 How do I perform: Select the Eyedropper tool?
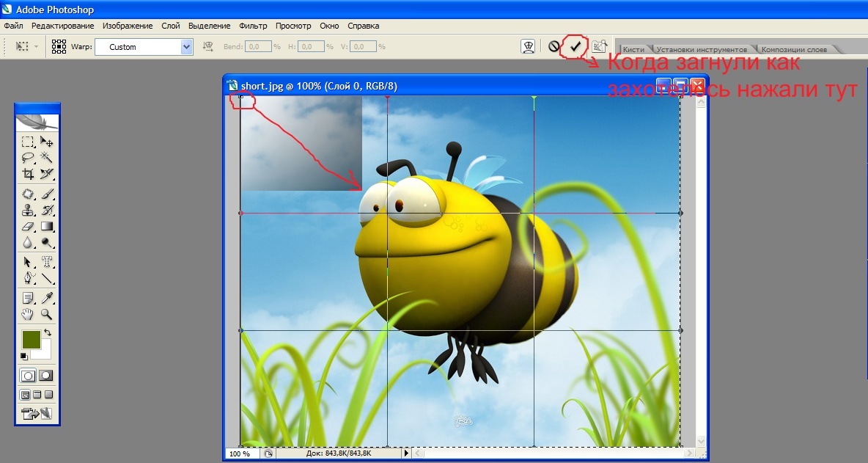click(46, 298)
